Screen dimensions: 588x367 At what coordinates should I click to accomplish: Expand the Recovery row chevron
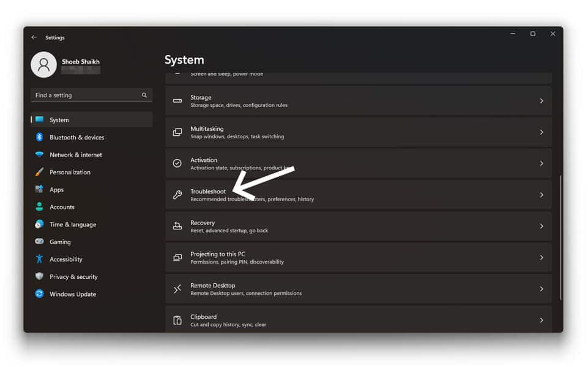(541, 226)
